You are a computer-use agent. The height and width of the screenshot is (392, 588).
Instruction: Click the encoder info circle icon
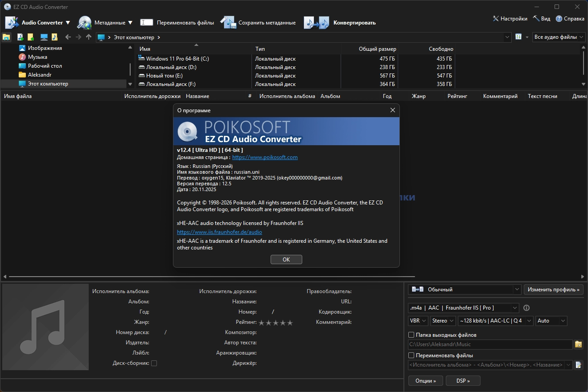click(526, 308)
